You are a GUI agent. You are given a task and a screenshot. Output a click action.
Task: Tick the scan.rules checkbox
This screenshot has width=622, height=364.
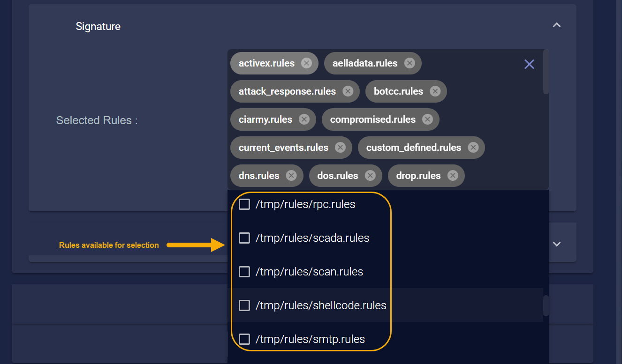click(x=244, y=272)
